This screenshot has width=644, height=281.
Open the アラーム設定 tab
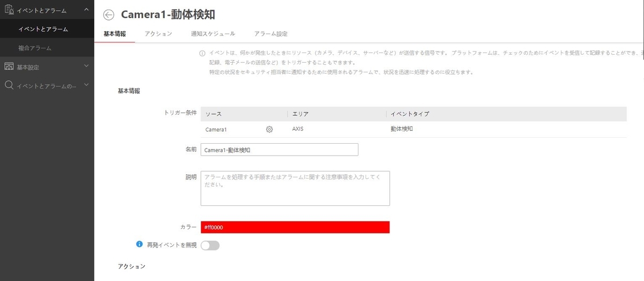point(271,34)
